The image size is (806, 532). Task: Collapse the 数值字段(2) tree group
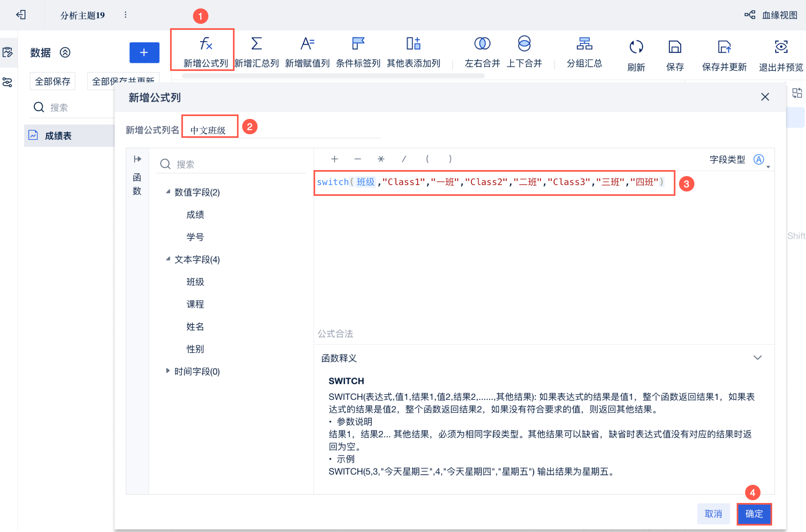168,192
